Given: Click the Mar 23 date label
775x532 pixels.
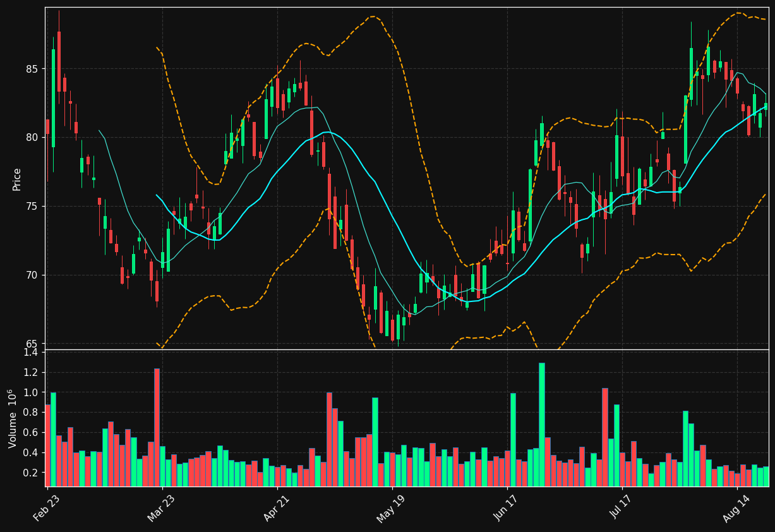Looking at the screenshot, I should (161, 507).
